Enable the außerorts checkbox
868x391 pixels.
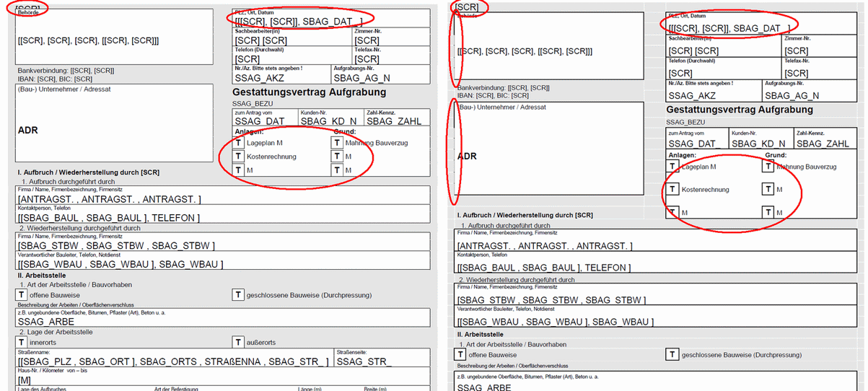tap(238, 342)
